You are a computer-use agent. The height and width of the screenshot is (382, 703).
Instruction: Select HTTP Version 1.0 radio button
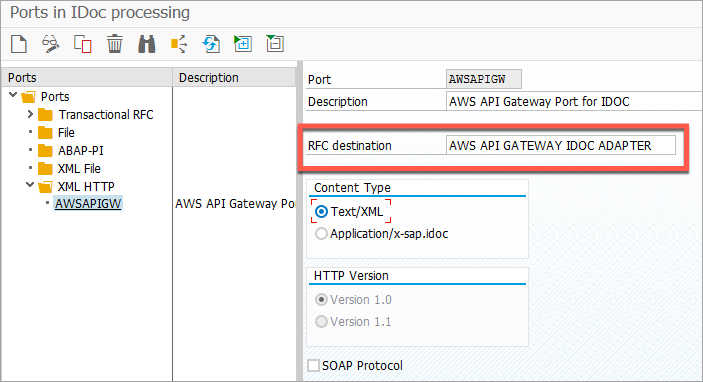coord(321,300)
